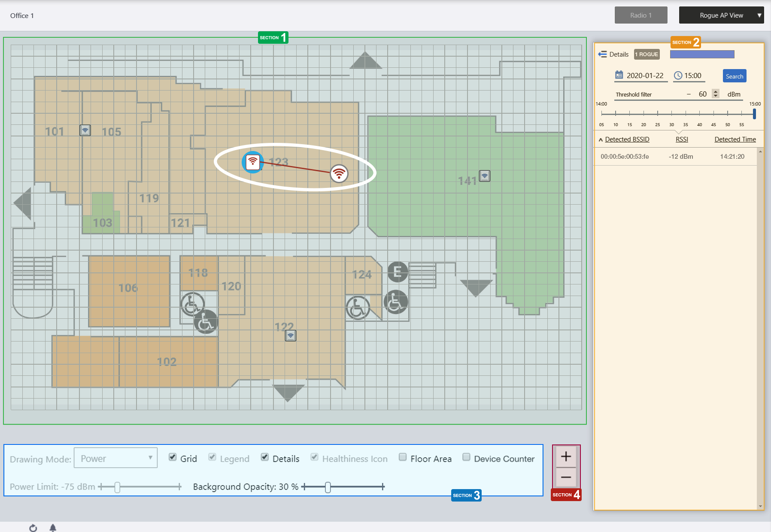The image size is (771, 532).
Task: Click the Radio 1 tab button
Action: [640, 15]
